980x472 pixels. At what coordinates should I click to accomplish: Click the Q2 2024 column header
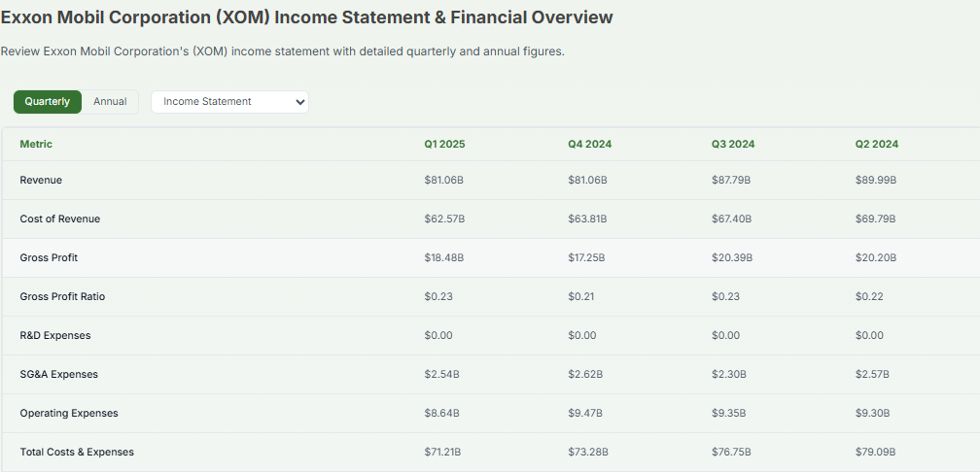click(877, 144)
